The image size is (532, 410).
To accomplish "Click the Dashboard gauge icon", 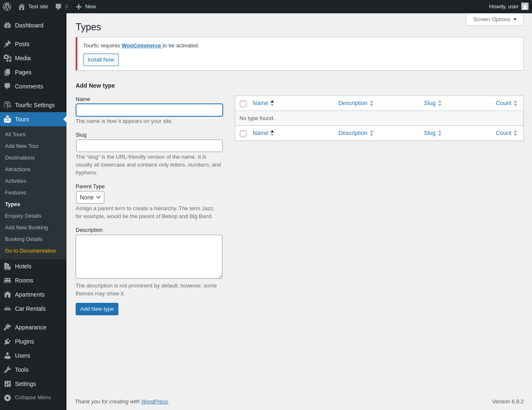I will tap(7, 25).
